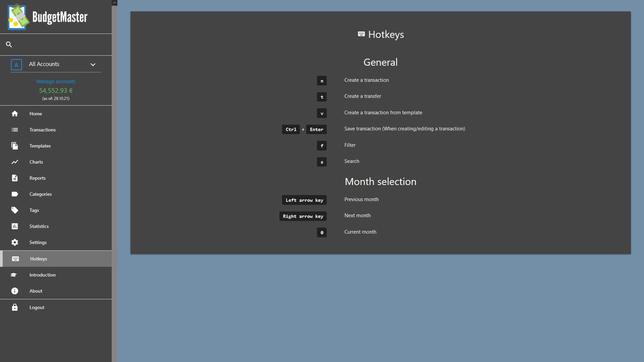Open Settings from the sidebar

coord(56,242)
